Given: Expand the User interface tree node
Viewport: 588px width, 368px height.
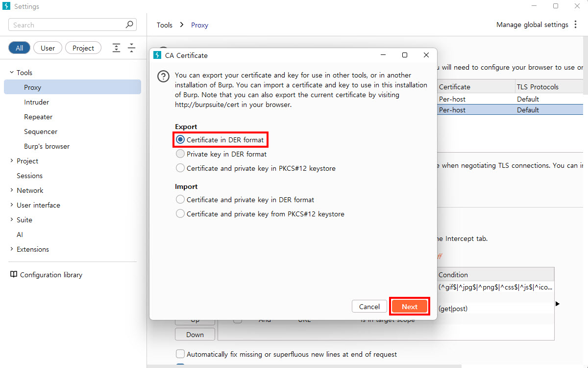Looking at the screenshot, I should click(12, 205).
